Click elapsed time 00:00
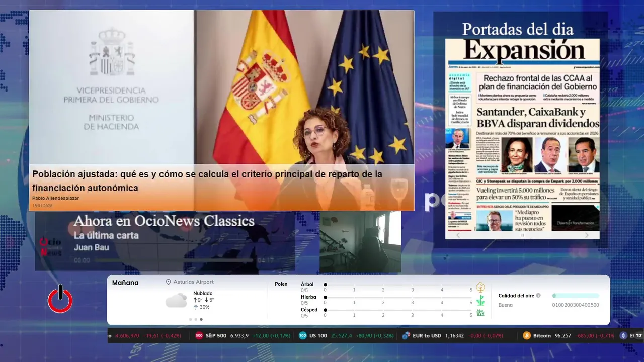Image resolution: width=644 pixels, height=362 pixels. point(82,260)
